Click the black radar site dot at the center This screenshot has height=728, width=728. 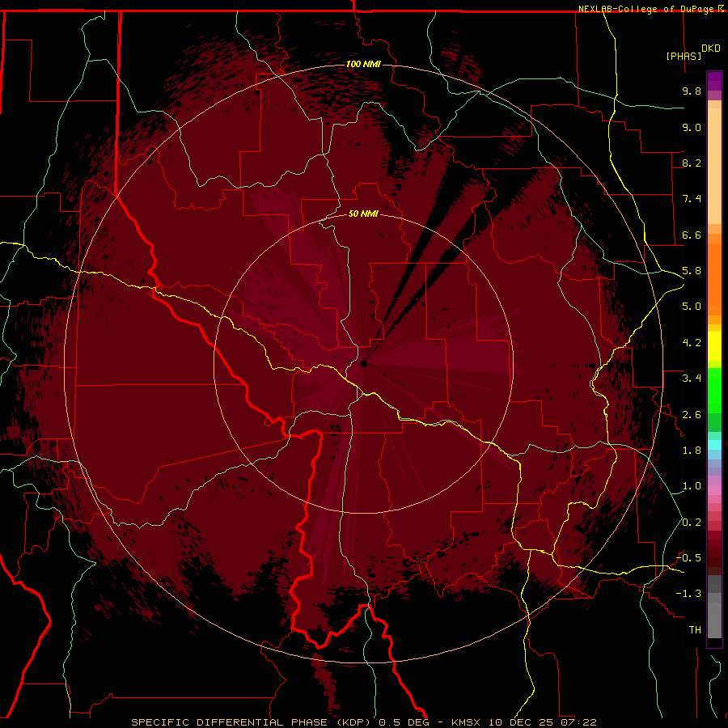pyautogui.click(x=363, y=363)
